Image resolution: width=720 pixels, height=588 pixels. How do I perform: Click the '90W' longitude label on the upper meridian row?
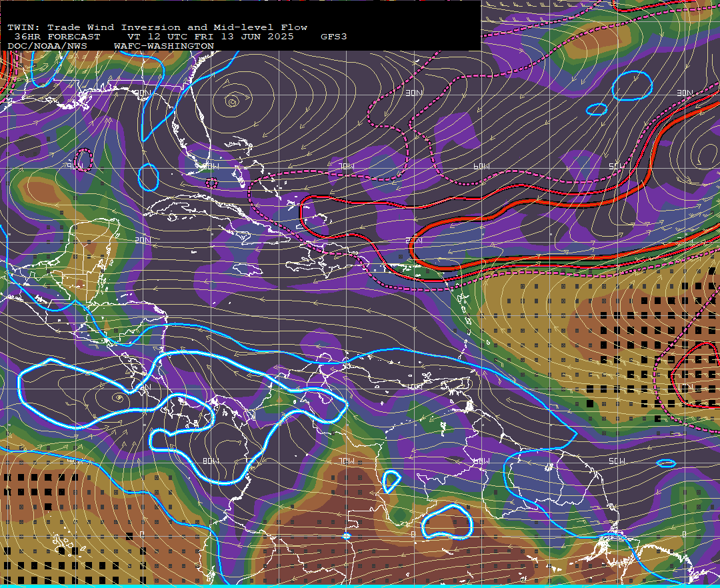pyautogui.click(x=75, y=166)
